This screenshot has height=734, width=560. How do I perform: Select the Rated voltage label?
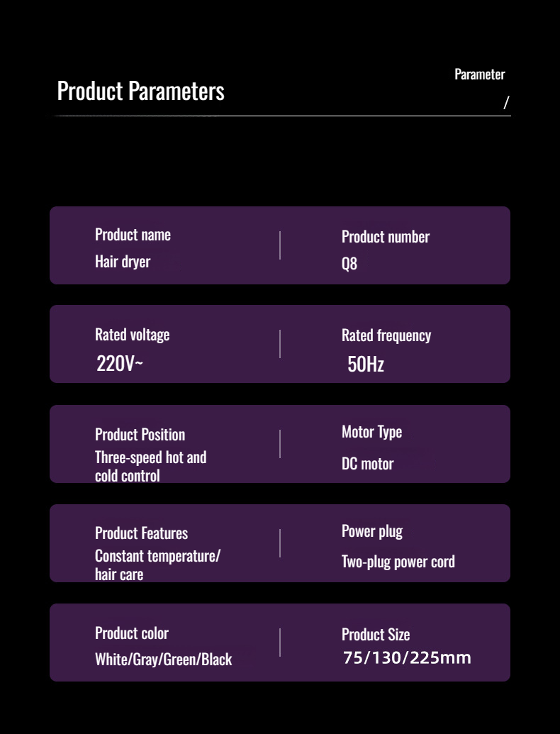tap(132, 335)
